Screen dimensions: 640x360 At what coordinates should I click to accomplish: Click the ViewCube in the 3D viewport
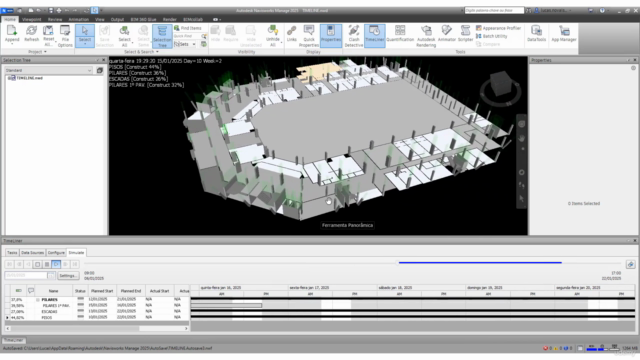click(500, 85)
